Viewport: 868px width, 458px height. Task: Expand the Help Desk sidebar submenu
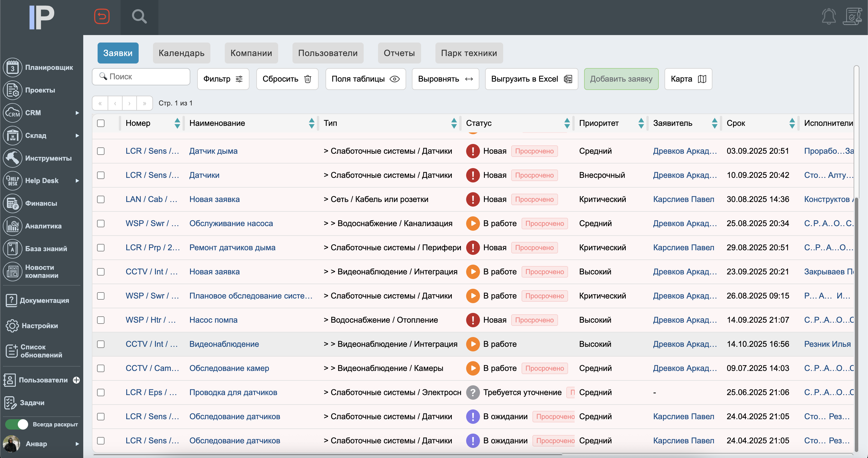coord(78,180)
